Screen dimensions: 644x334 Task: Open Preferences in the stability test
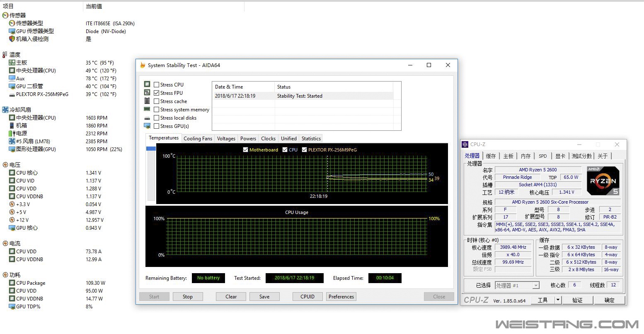(x=341, y=296)
